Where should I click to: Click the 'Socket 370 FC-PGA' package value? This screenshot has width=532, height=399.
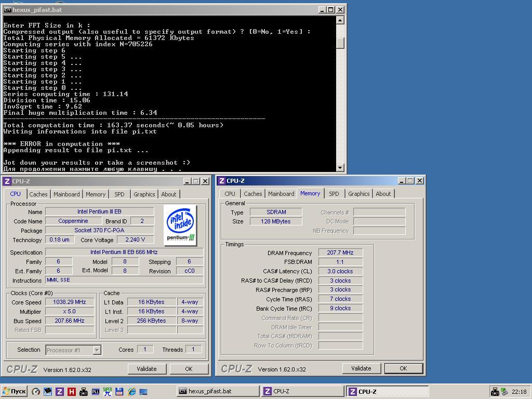pos(99,230)
